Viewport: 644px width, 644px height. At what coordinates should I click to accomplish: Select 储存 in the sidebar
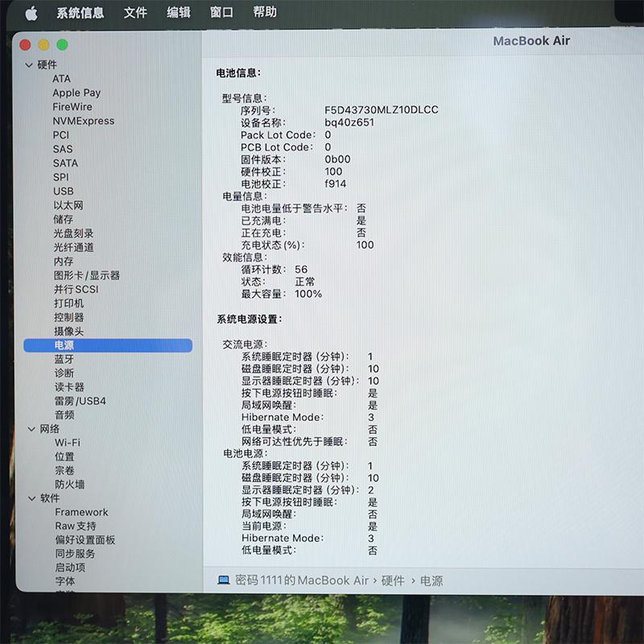[x=64, y=219]
